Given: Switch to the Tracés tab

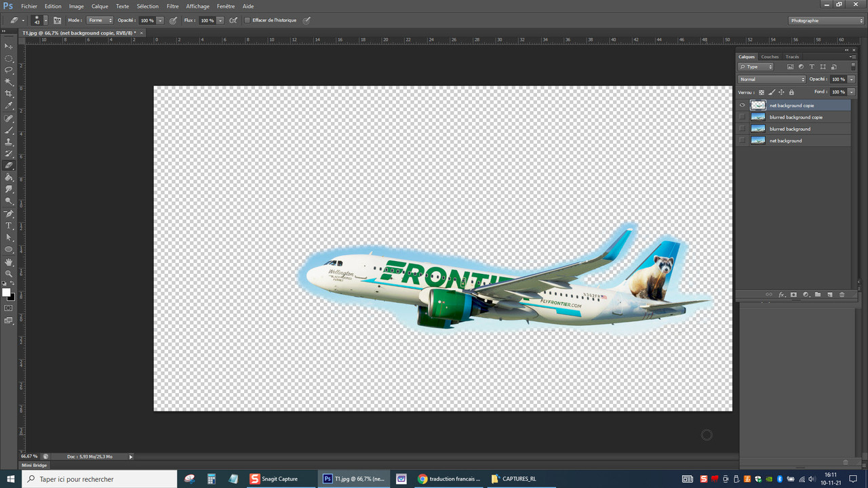Looking at the screenshot, I should pos(792,57).
